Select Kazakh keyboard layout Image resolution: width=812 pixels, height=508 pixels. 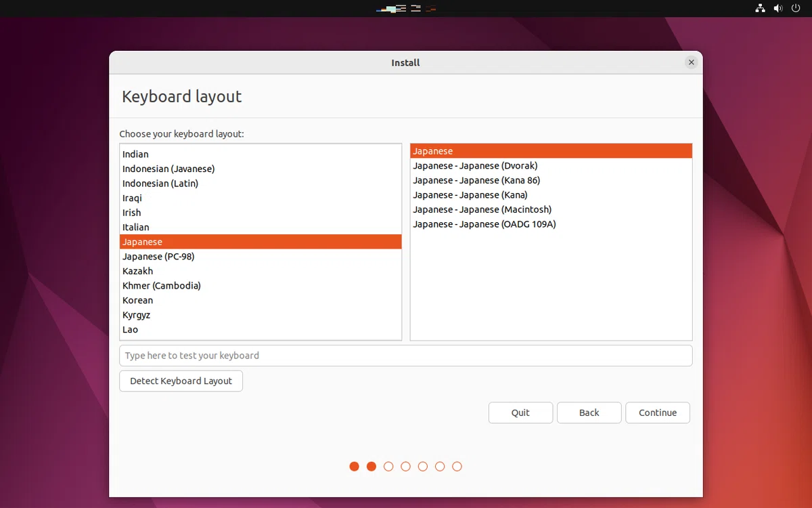[261, 271]
